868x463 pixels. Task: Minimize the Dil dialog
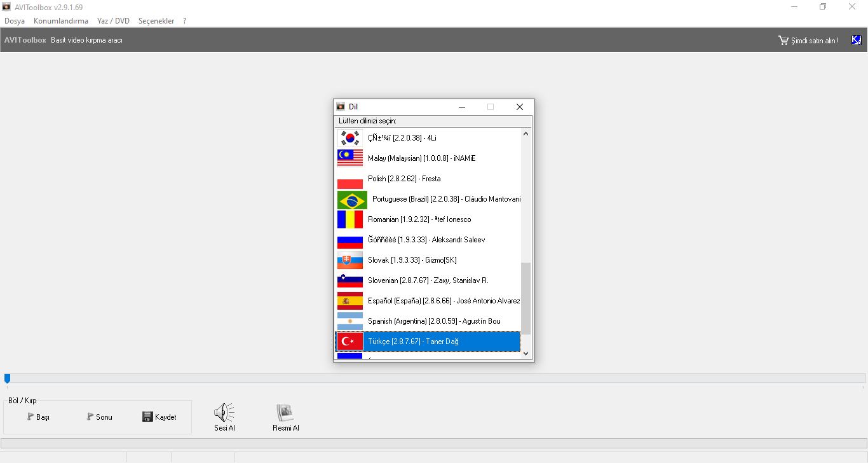(x=462, y=107)
